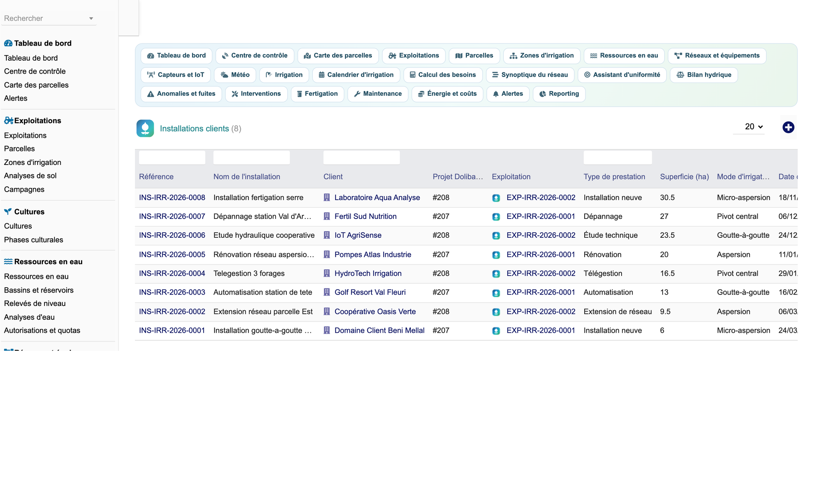Open the Alertes top tab
Screen dimensions: 815x504
coord(508,94)
